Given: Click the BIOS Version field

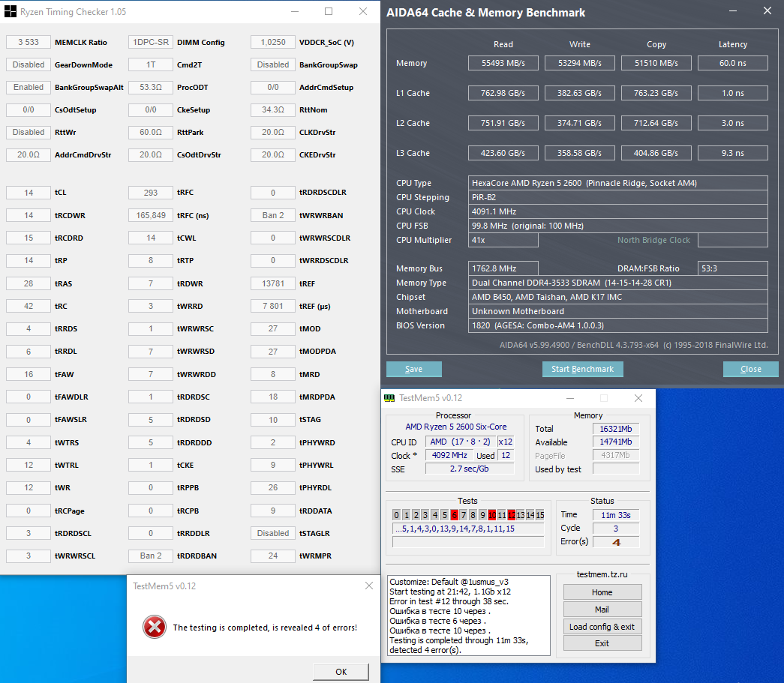Looking at the screenshot, I should [618, 325].
